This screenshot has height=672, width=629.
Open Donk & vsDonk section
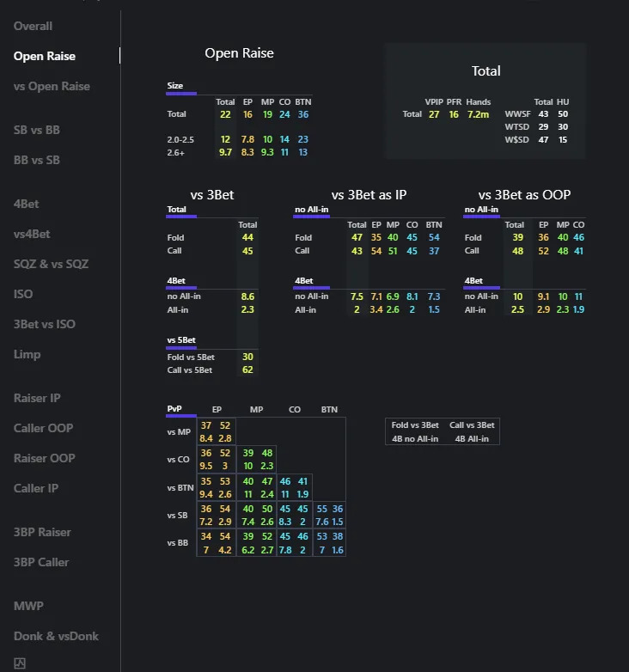click(x=56, y=636)
